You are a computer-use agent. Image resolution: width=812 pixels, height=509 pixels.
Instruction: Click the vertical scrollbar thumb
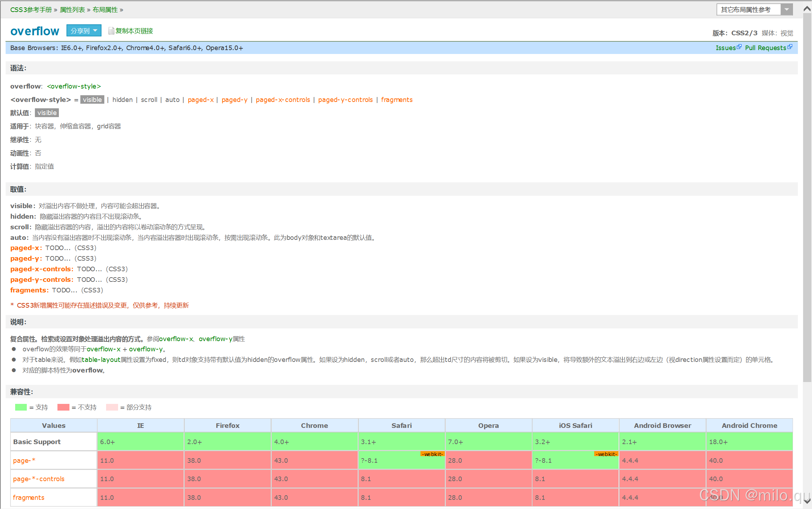[807, 198]
